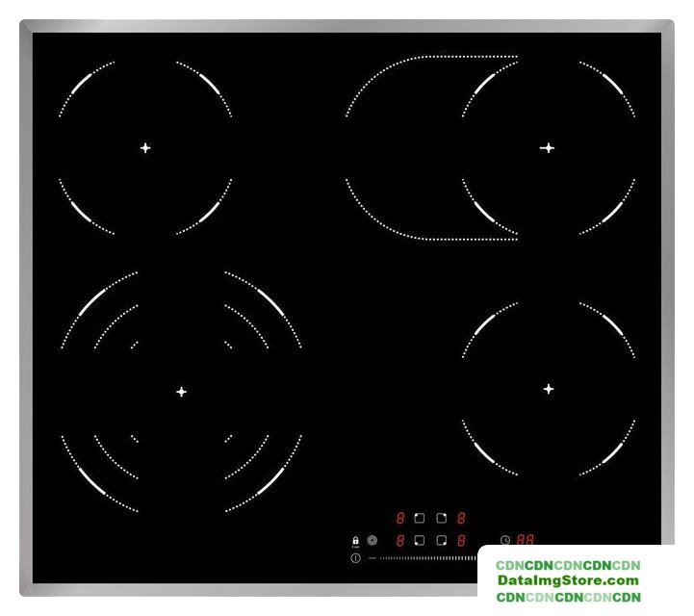Toggle the child lock key icon
The width and height of the screenshot is (694, 616).
[x=355, y=541]
